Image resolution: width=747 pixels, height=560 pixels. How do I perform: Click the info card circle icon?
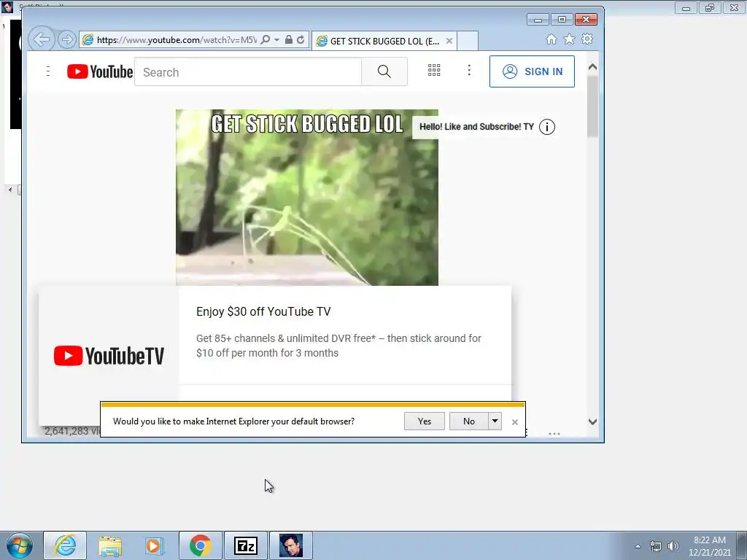[x=547, y=127]
